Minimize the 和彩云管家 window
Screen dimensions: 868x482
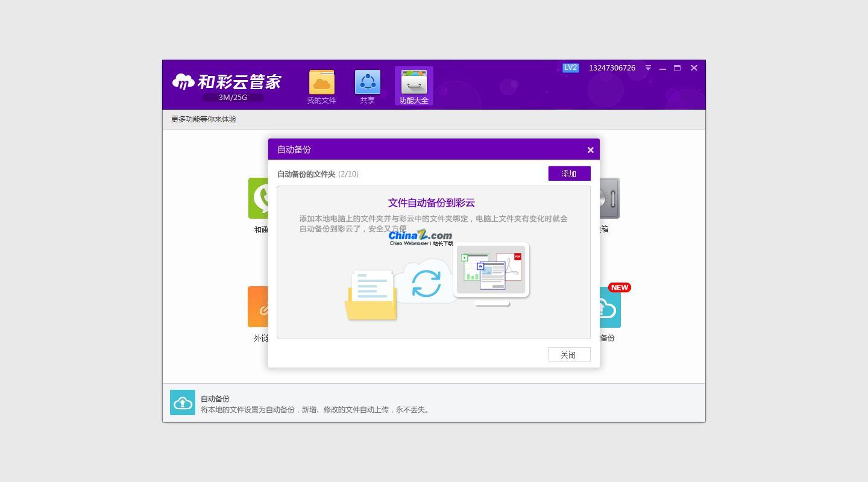coord(662,68)
